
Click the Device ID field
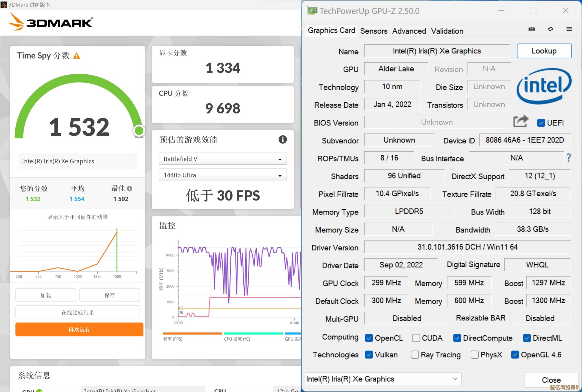525,140
